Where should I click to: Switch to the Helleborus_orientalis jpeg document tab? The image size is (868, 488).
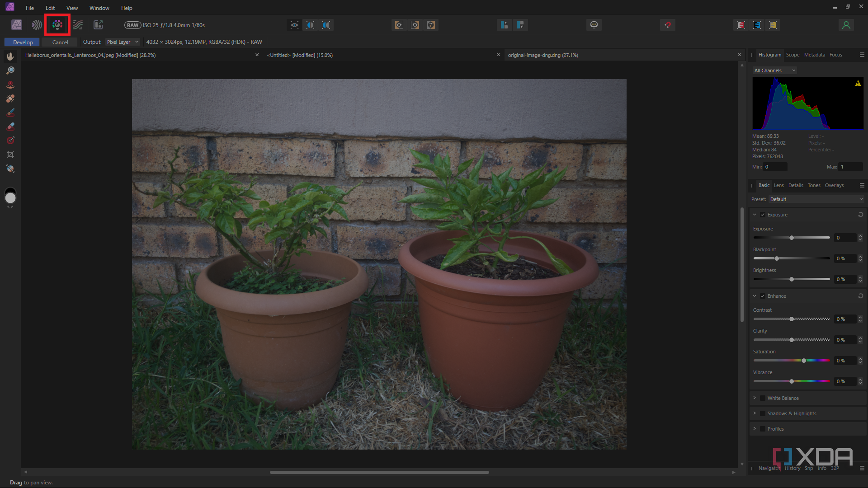click(x=90, y=55)
